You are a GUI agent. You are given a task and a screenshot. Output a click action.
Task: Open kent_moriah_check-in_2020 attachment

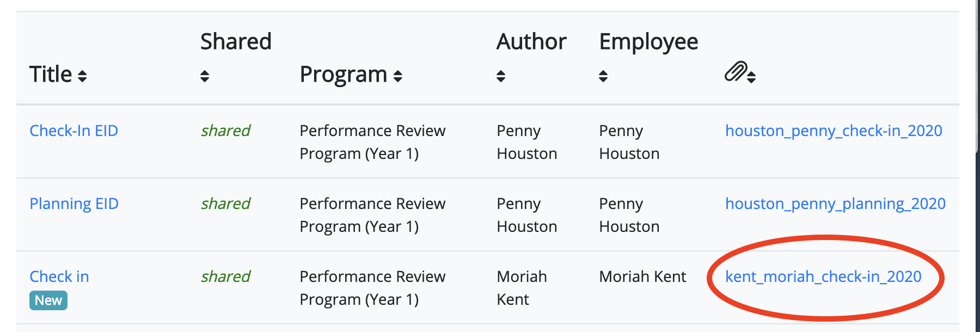[823, 276]
